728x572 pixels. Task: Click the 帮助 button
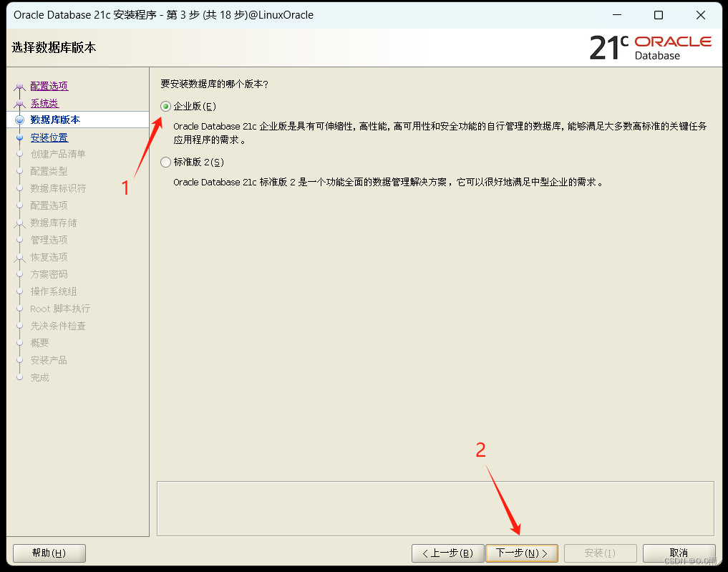pyautogui.click(x=49, y=553)
